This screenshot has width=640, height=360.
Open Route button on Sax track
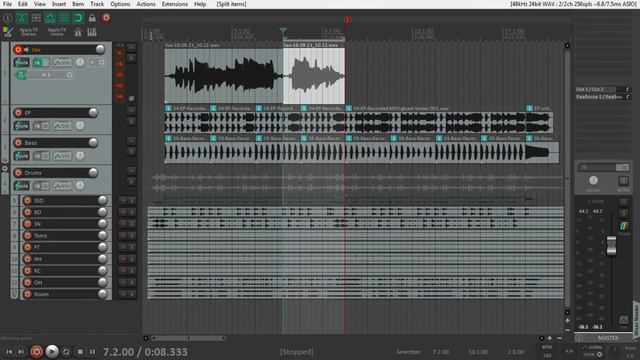22,62
